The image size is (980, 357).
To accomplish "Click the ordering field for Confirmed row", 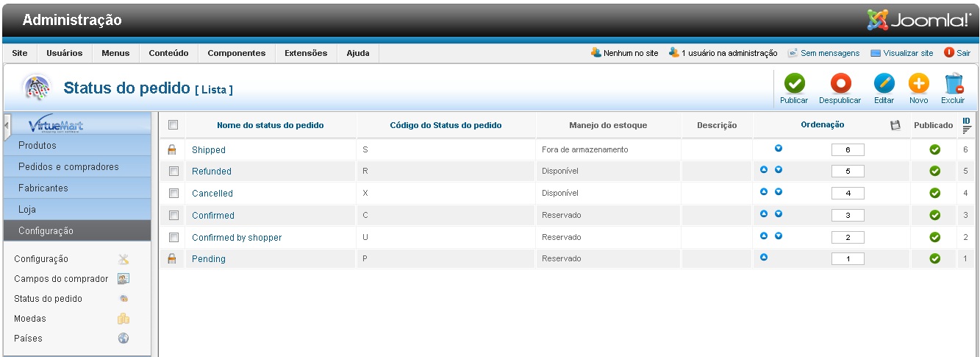I will [x=847, y=216].
